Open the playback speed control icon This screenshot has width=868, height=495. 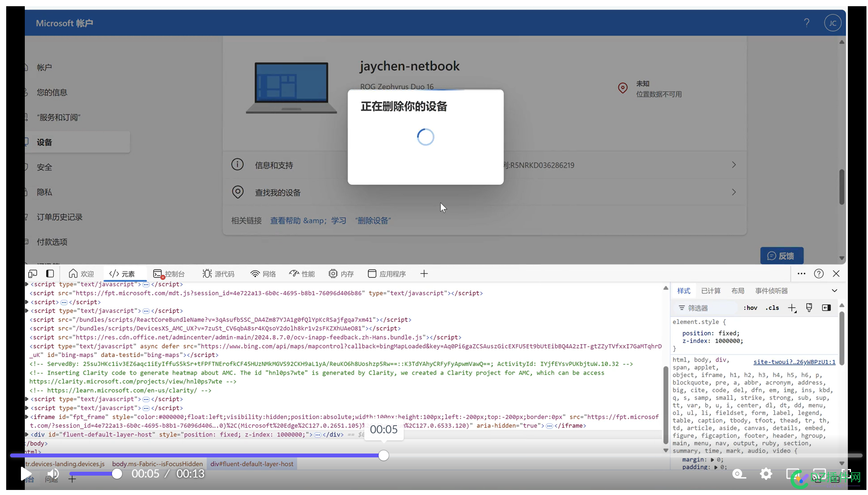coord(739,474)
